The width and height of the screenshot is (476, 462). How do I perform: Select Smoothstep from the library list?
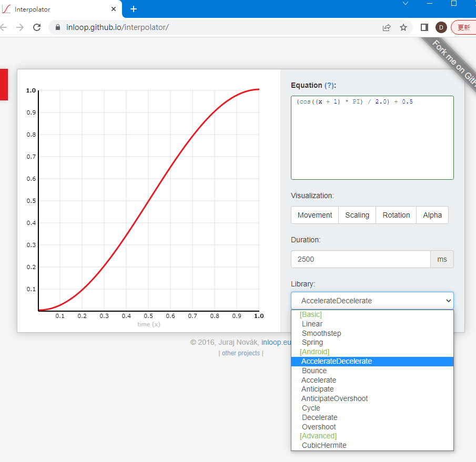tap(372, 333)
